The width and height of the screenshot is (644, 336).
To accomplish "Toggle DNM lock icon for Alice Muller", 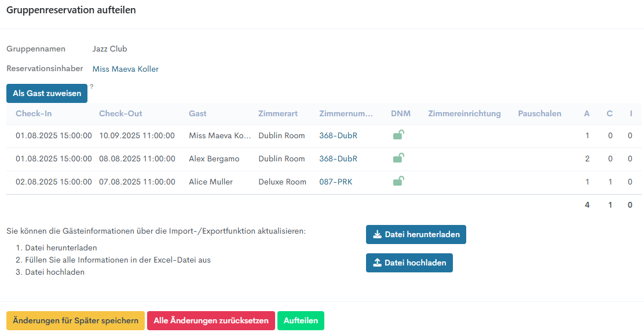I will [x=398, y=182].
